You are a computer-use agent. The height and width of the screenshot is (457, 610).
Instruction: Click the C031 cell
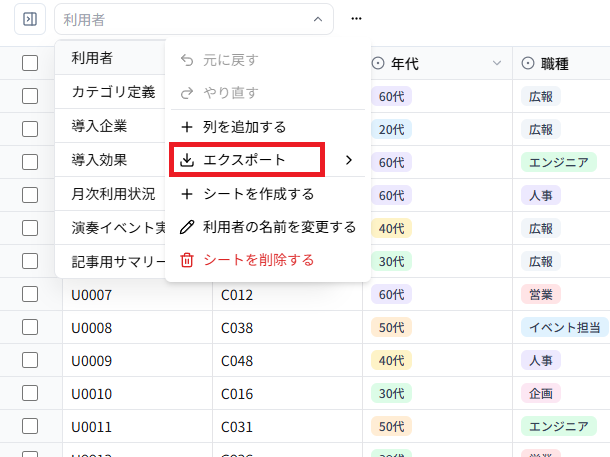coord(287,426)
